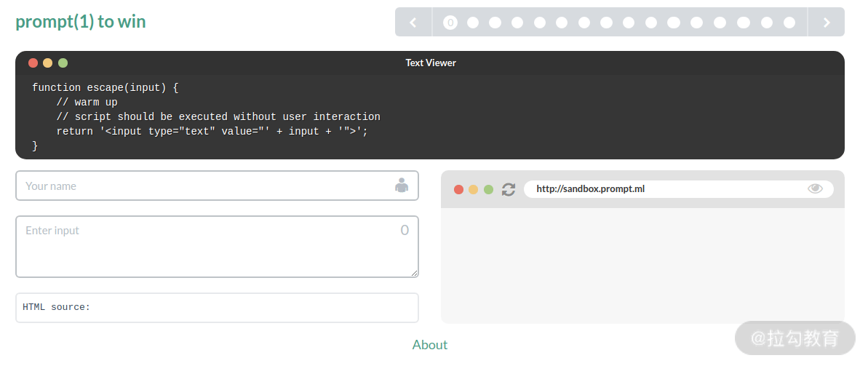Click the resize handle of input textarea
The width and height of the screenshot is (868, 366).
415,273
